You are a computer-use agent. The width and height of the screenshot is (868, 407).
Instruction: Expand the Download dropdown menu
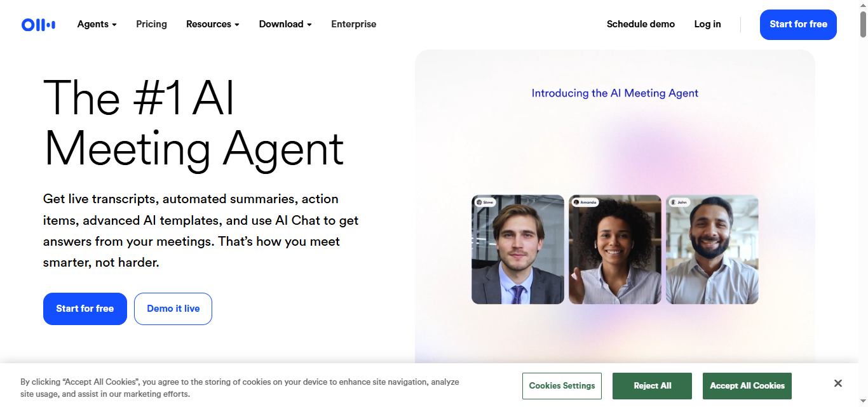[x=285, y=24]
